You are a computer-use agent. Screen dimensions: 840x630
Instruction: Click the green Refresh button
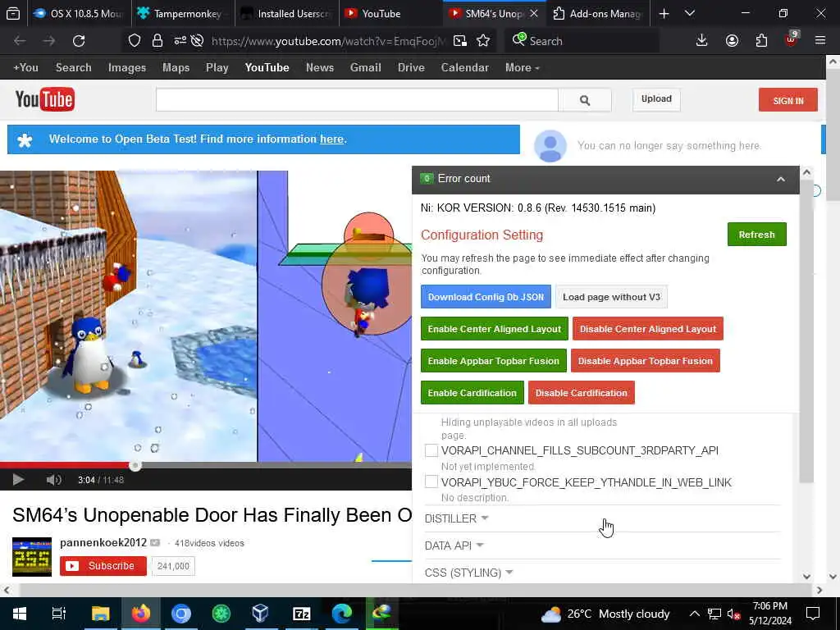coord(756,235)
